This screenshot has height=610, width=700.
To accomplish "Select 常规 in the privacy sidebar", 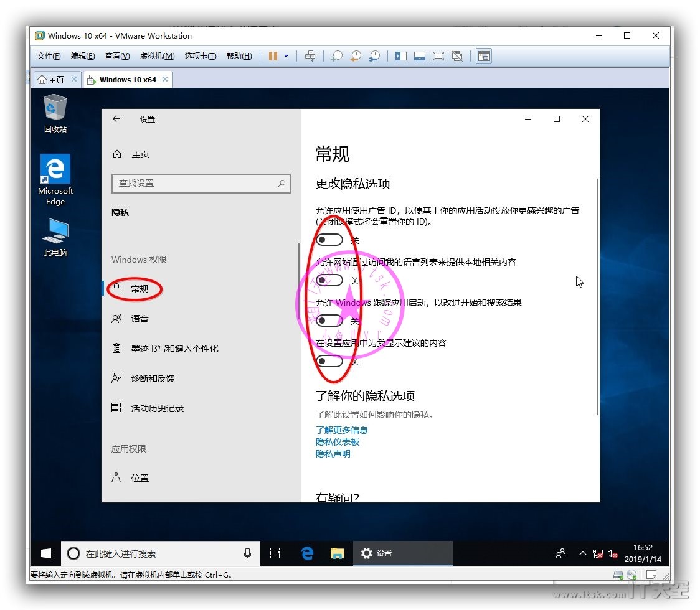I will pos(200,289).
